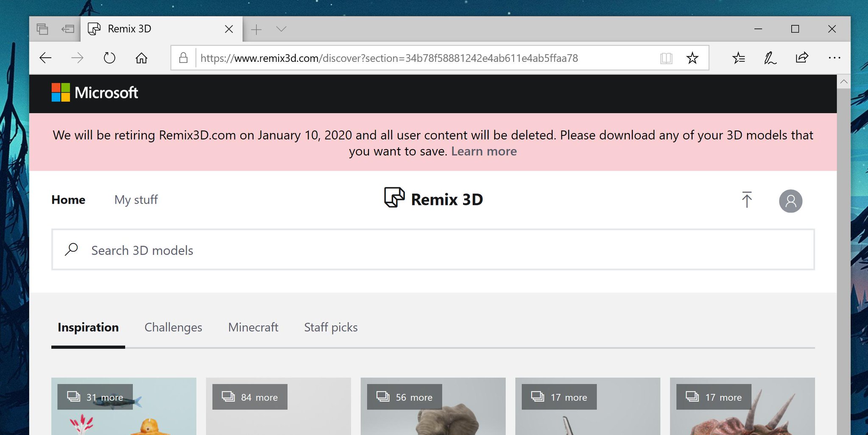Image resolution: width=868 pixels, height=435 pixels.
Task: Open the 84 more collection
Action: [278, 406]
